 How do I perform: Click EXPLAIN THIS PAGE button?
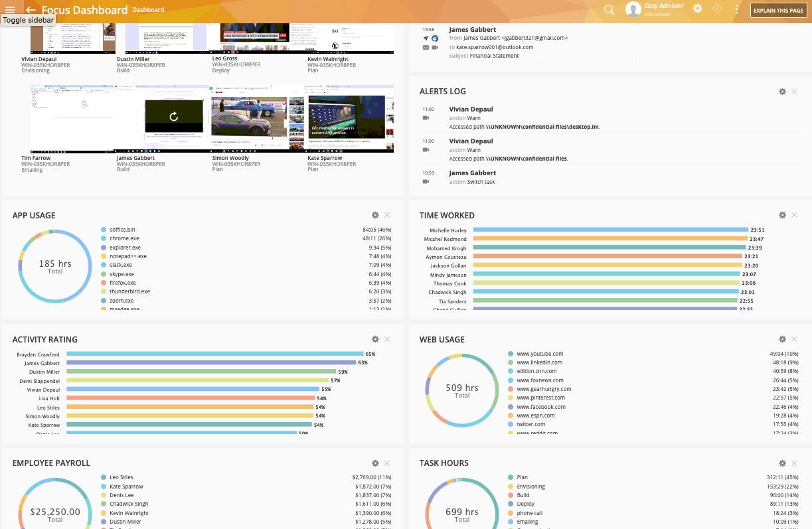click(779, 10)
